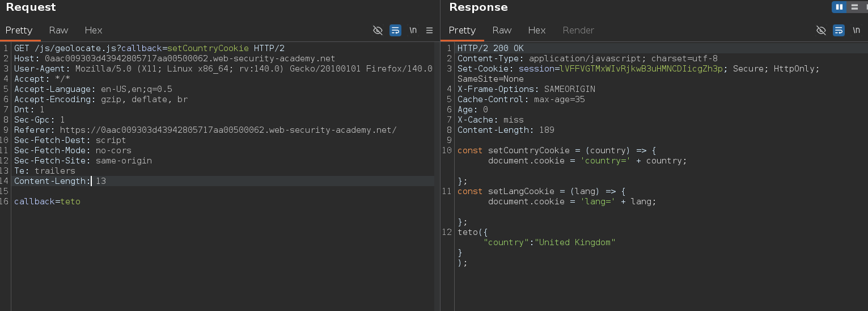
Task: Select top-bottom stacked layout icon
Action: click(x=854, y=7)
